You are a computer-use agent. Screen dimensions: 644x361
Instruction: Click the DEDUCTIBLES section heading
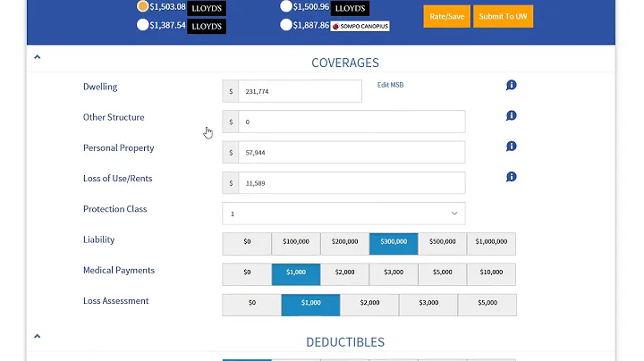pyautogui.click(x=345, y=342)
